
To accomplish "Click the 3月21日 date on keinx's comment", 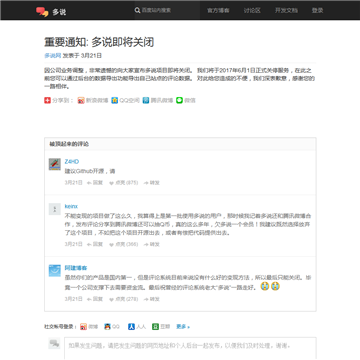I will pyautogui.click(x=73, y=244).
